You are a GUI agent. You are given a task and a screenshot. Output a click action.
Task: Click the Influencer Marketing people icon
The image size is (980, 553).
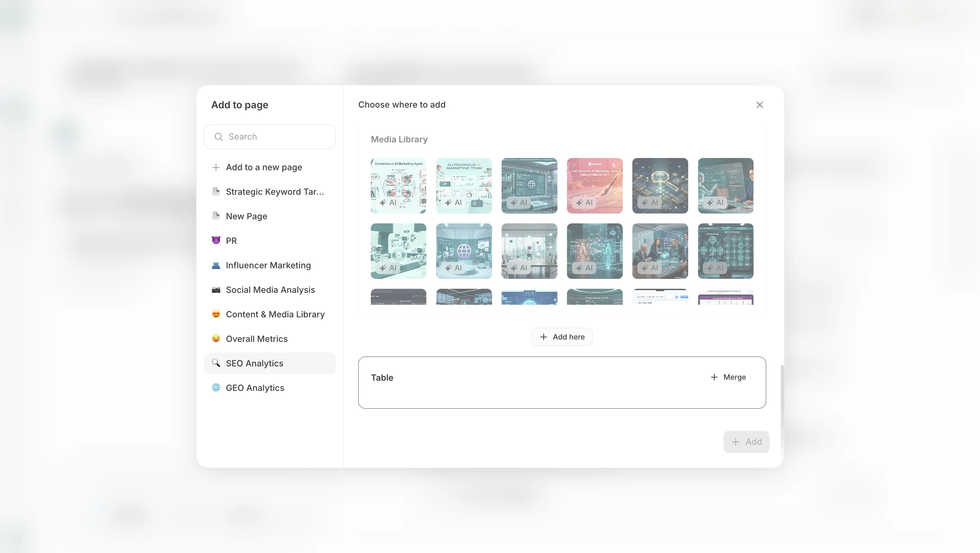pyautogui.click(x=216, y=265)
